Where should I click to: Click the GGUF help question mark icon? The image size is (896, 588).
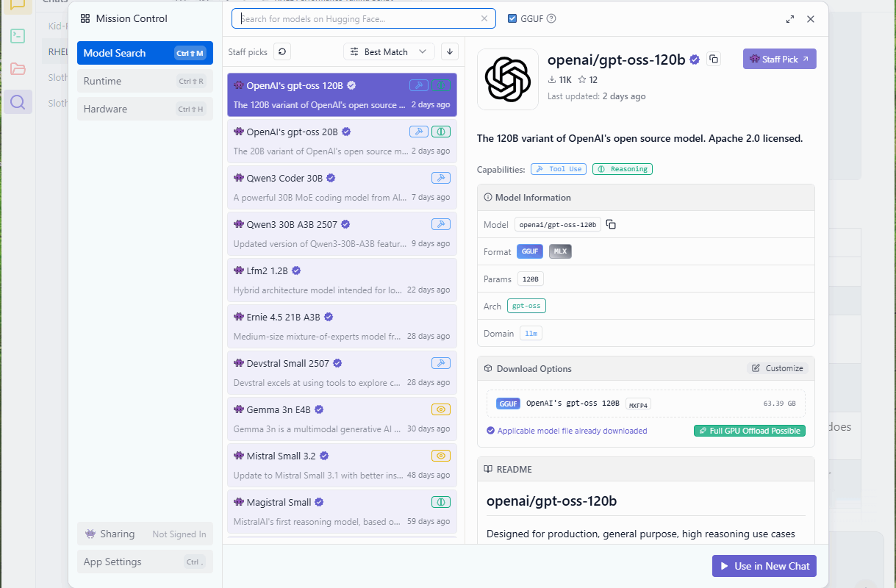551,19
